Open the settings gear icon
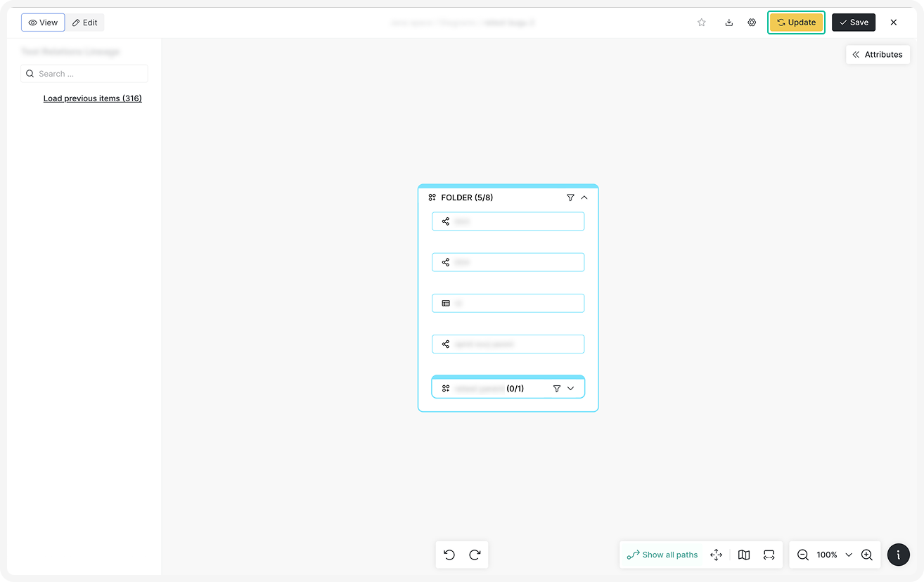Image resolution: width=924 pixels, height=582 pixels. click(752, 22)
